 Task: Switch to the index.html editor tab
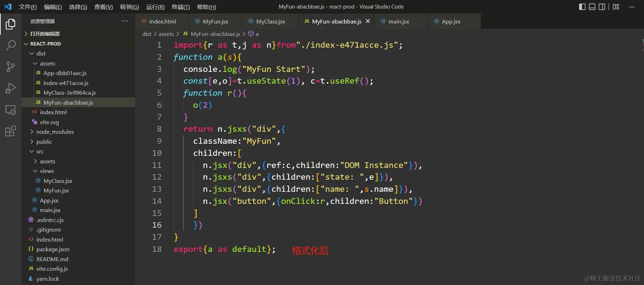[162, 21]
